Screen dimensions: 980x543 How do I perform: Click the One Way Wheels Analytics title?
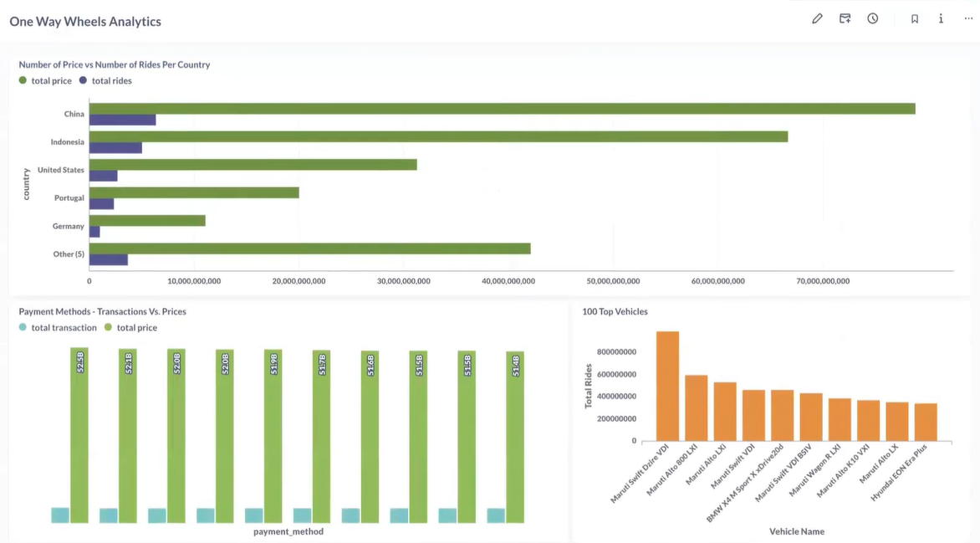pyautogui.click(x=85, y=22)
